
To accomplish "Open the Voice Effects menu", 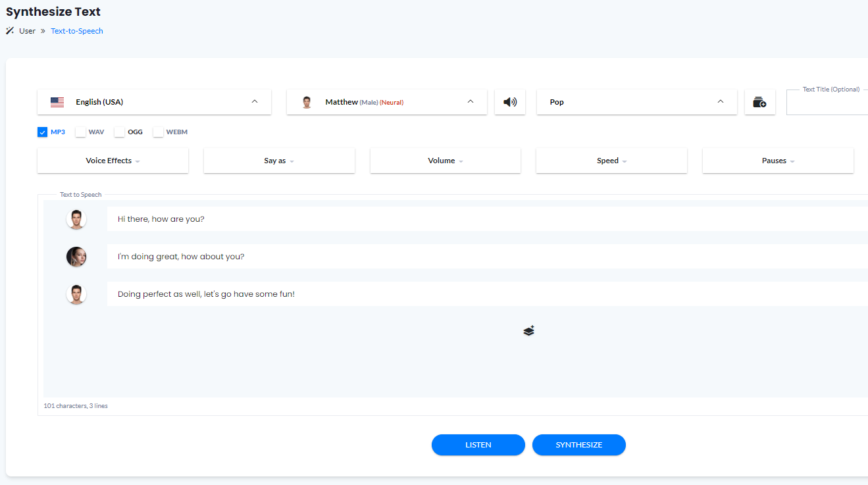I will coord(113,161).
